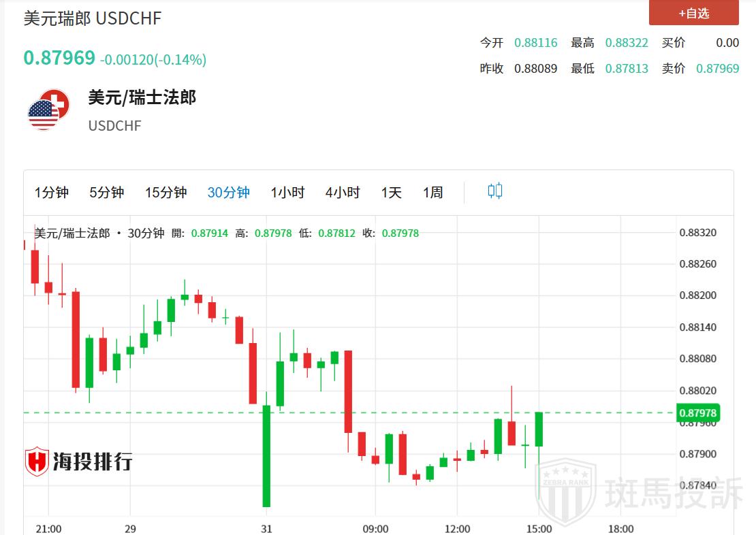Click the tall green candle at 31
Viewport: 756px width, 535px height.
(x=266, y=456)
